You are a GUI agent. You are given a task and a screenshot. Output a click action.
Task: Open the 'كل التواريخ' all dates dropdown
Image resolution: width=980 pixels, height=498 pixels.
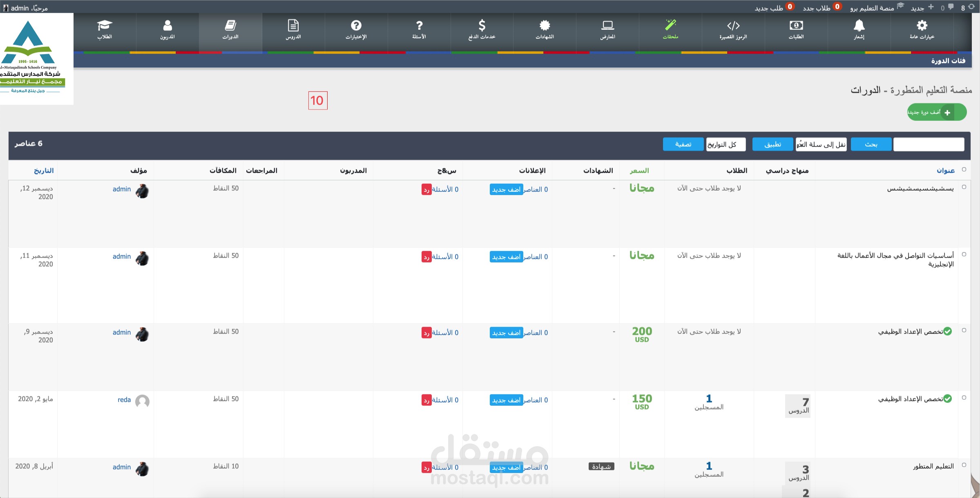[726, 145]
